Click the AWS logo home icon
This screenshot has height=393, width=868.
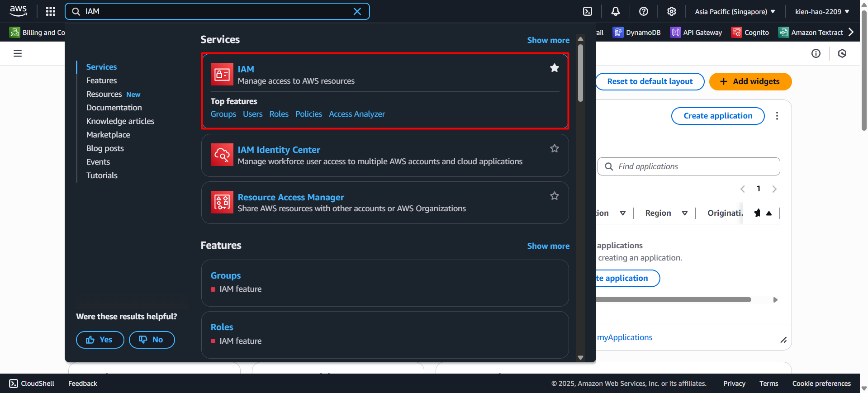click(x=19, y=11)
